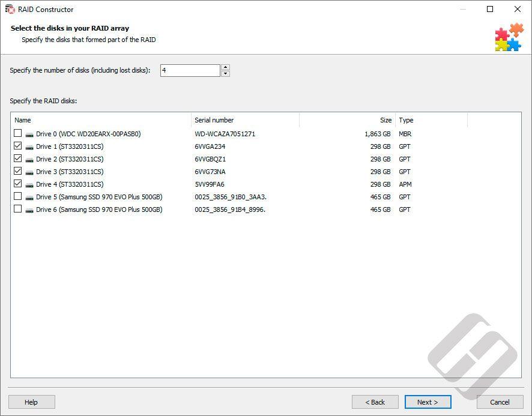Click the APM type value of Drive 4
This screenshot has height=416, width=532.
point(405,184)
